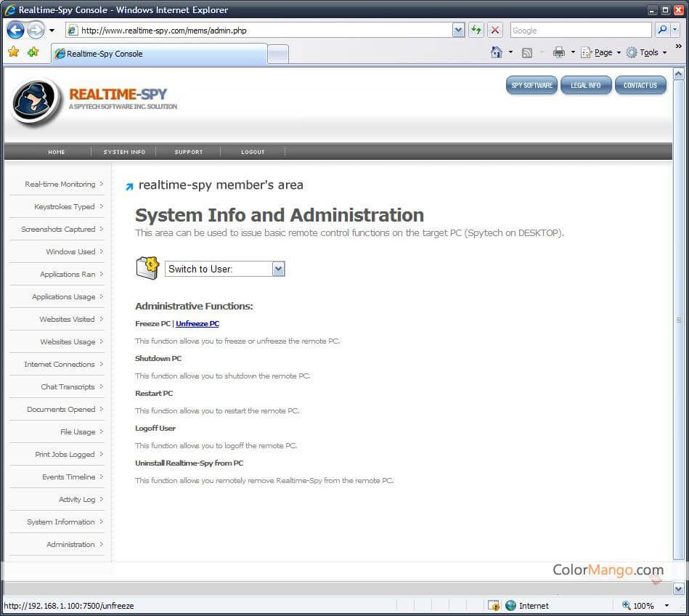The height and width of the screenshot is (616, 689).
Task: Open Websites Usage in sidebar
Action: [68, 341]
